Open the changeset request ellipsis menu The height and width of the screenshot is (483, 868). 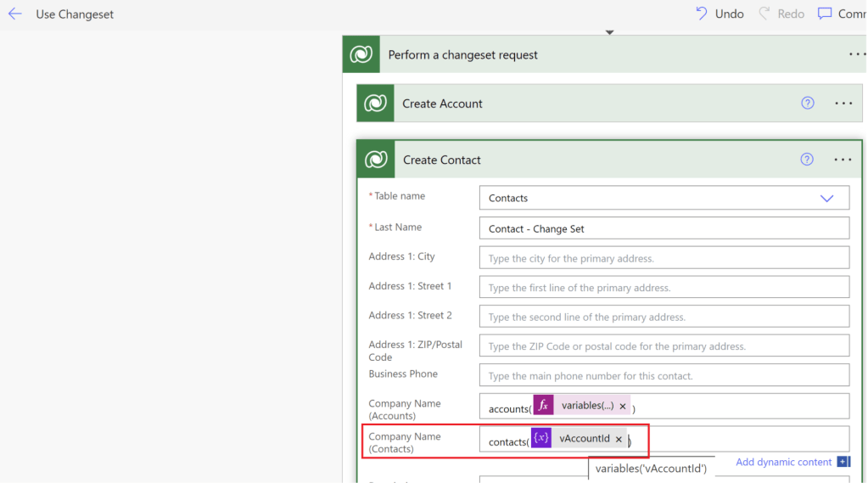(857, 54)
